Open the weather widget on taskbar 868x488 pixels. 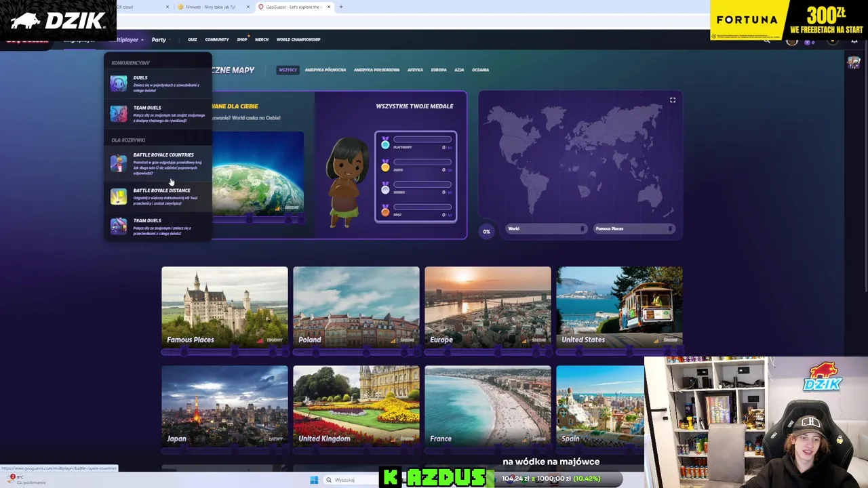coord(27,480)
